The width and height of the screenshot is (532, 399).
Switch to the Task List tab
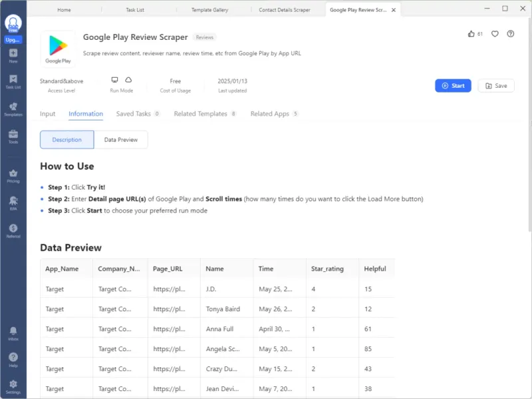(x=135, y=10)
